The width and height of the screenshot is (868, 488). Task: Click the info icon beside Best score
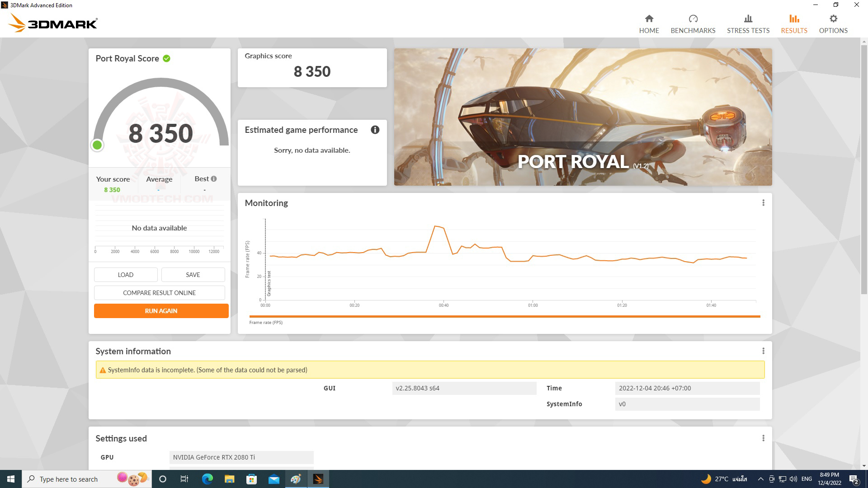tap(213, 178)
